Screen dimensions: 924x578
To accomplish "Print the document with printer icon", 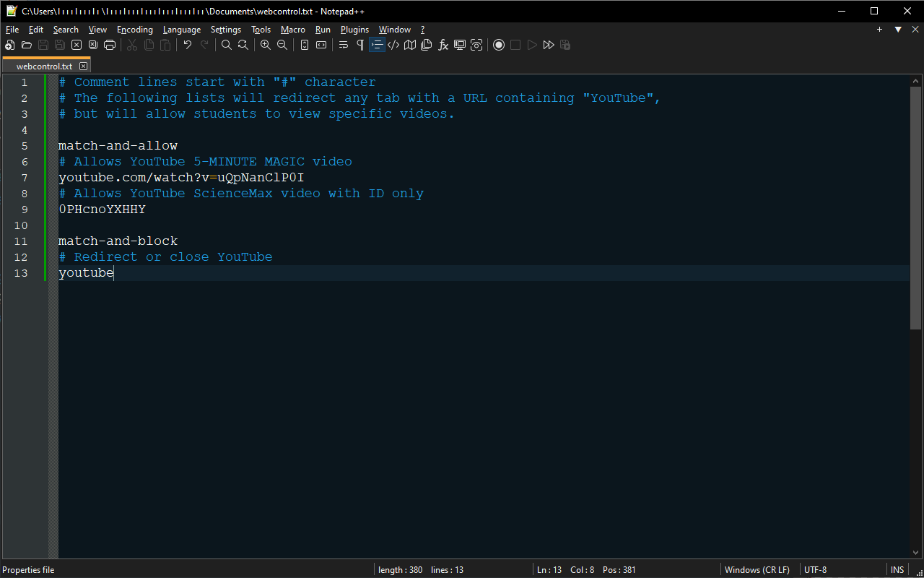I will (110, 45).
